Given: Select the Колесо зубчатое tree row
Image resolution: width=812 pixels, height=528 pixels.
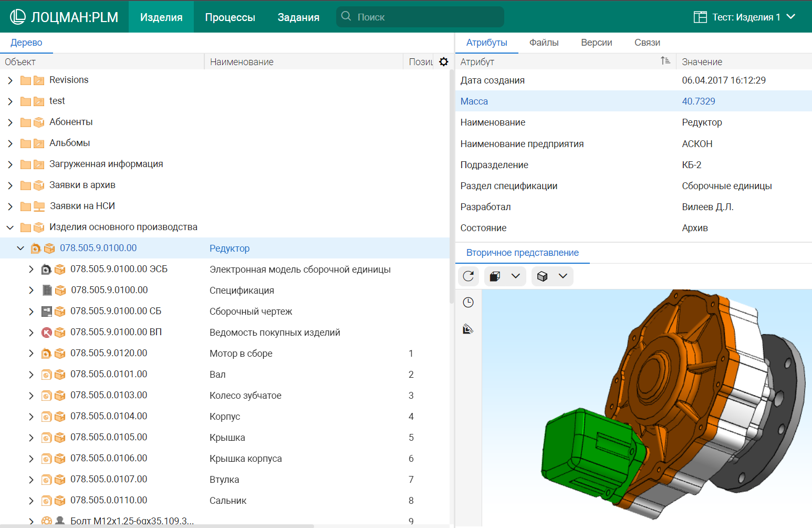Looking at the screenshot, I should [245, 396].
